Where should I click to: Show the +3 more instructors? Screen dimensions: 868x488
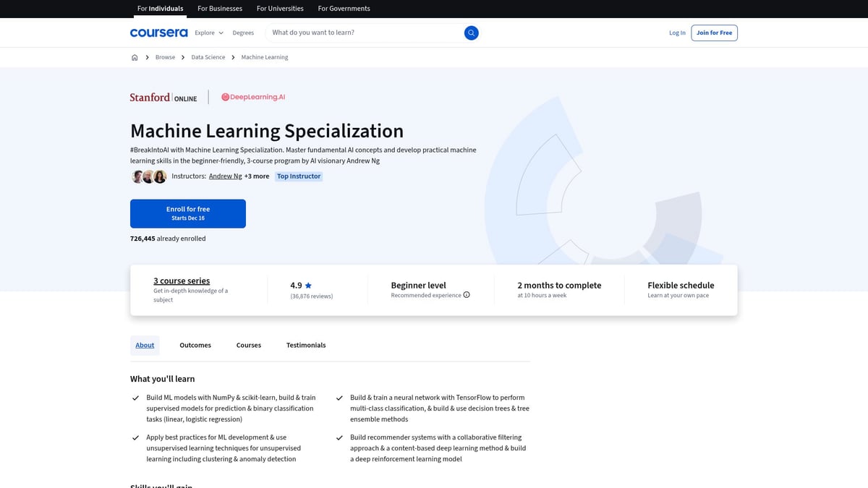pyautogui.click(x=257, y=176)
